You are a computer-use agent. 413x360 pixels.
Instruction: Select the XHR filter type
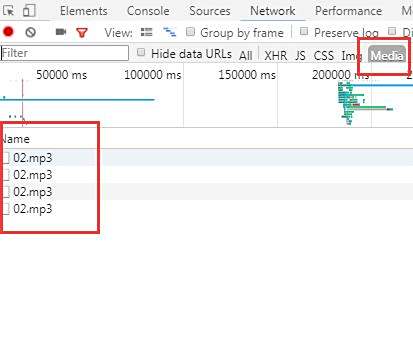click(x=276, y=55)
